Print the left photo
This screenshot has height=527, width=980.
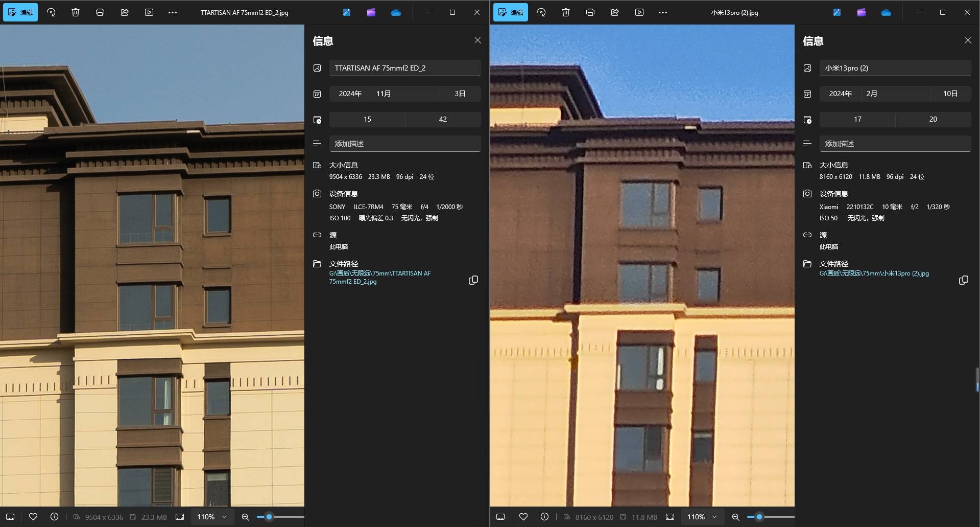point(100,12)
